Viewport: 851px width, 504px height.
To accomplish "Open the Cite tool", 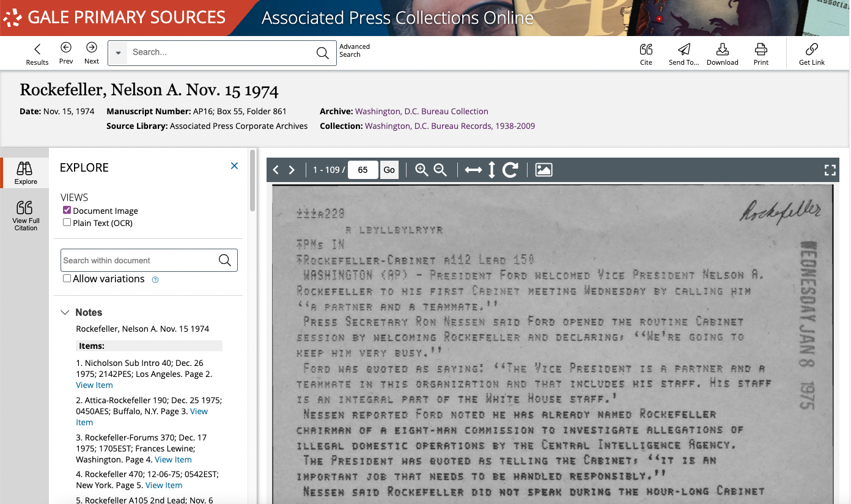I will pos(646,54).
